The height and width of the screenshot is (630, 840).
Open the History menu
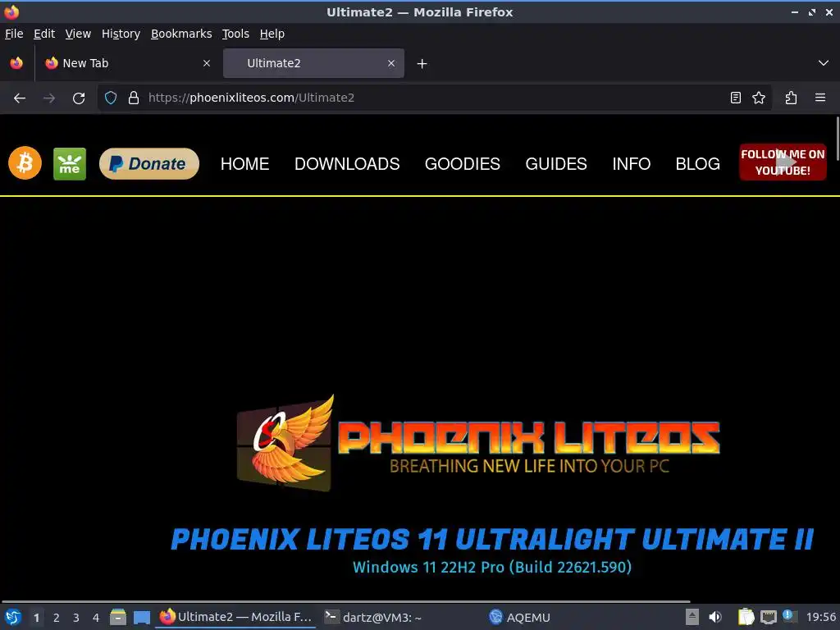[121, 34]
